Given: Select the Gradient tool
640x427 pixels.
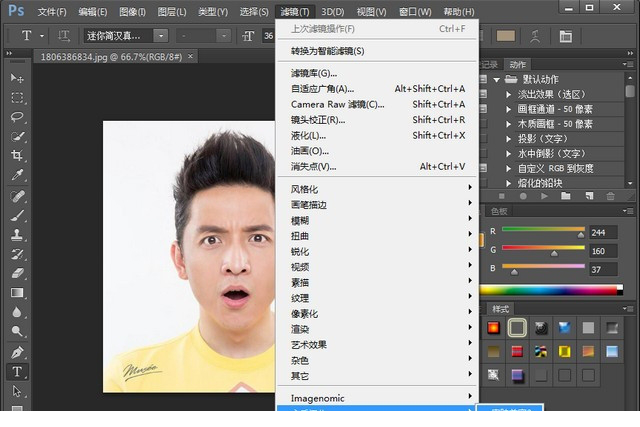Looking at the screenshot, I should point(17,293).
